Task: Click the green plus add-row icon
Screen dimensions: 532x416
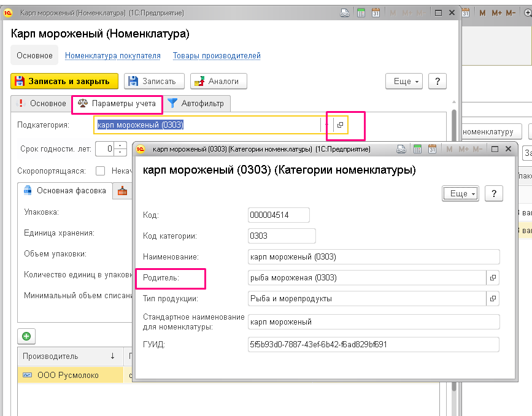Action: (26, 336)
